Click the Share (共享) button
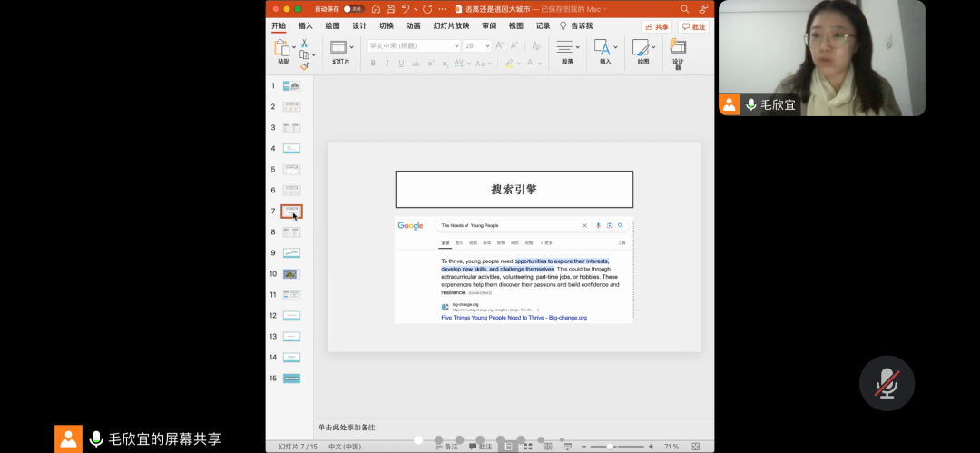This screenshot has height=453, width=980. click(656, 27)
